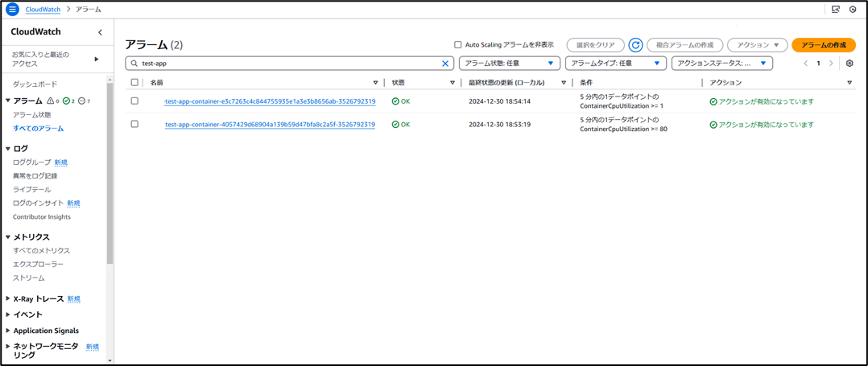This screenshot has height=366, width=868.
Task: Click timestamp 2024-12-30 18:53:19
Action: (500, 125)
